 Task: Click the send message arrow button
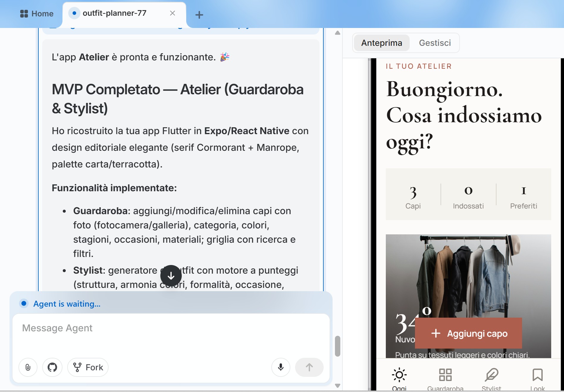[x=309, y=367]
